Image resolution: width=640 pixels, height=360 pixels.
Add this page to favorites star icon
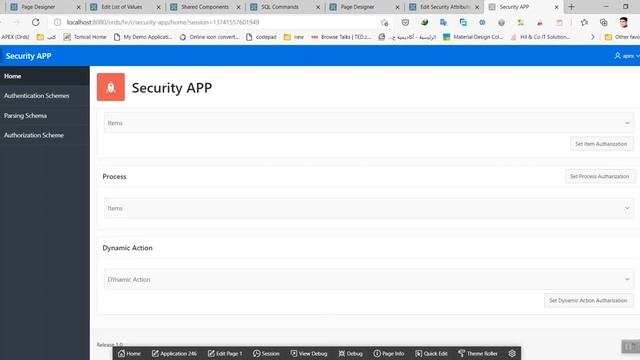(384, 23)
